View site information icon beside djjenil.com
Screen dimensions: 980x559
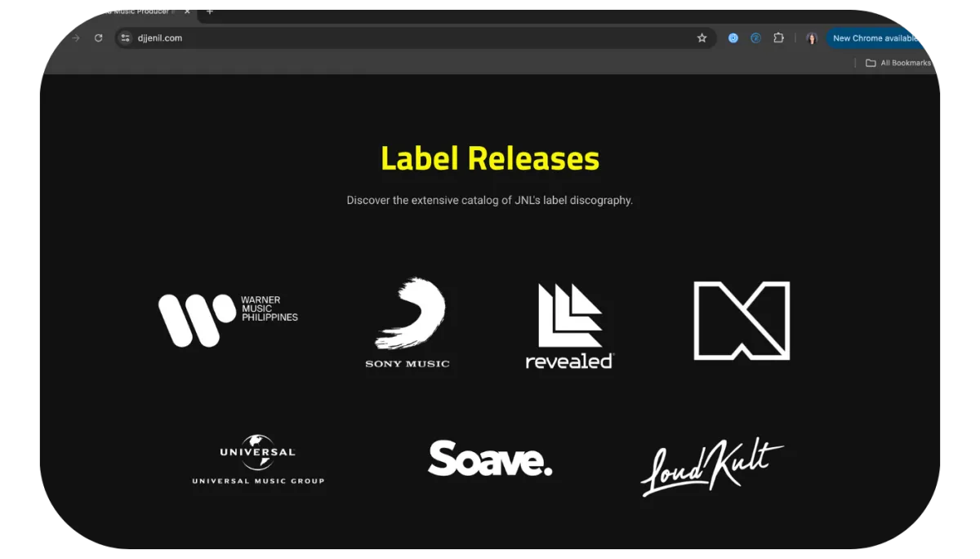[x=125, y=38]
